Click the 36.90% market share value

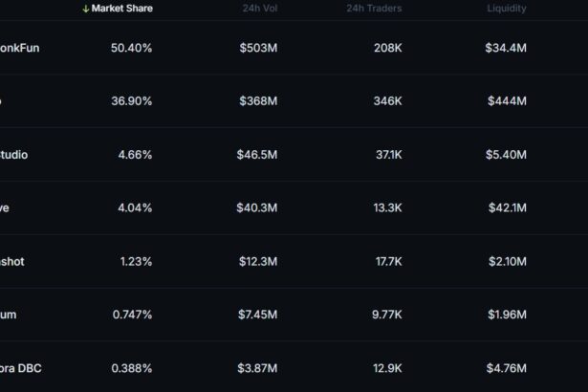pos(130,100)
